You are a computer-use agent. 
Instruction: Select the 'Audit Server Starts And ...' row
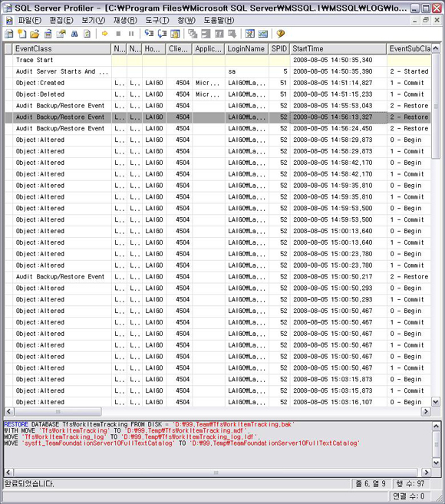pos(218,71)
